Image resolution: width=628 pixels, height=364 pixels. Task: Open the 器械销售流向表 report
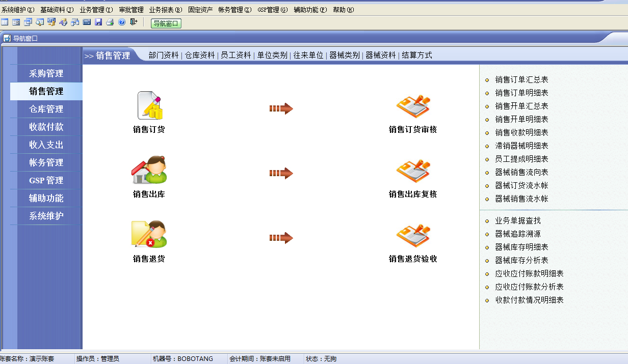(x=521, y=172)
